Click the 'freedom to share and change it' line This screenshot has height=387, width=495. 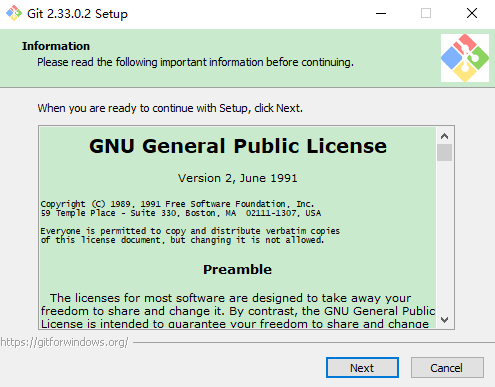[238, 311]
